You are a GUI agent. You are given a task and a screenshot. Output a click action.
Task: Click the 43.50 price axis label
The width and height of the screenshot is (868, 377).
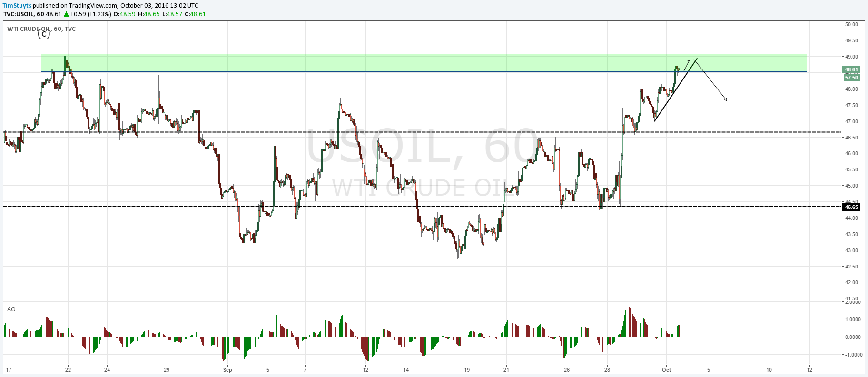(851, 234)
